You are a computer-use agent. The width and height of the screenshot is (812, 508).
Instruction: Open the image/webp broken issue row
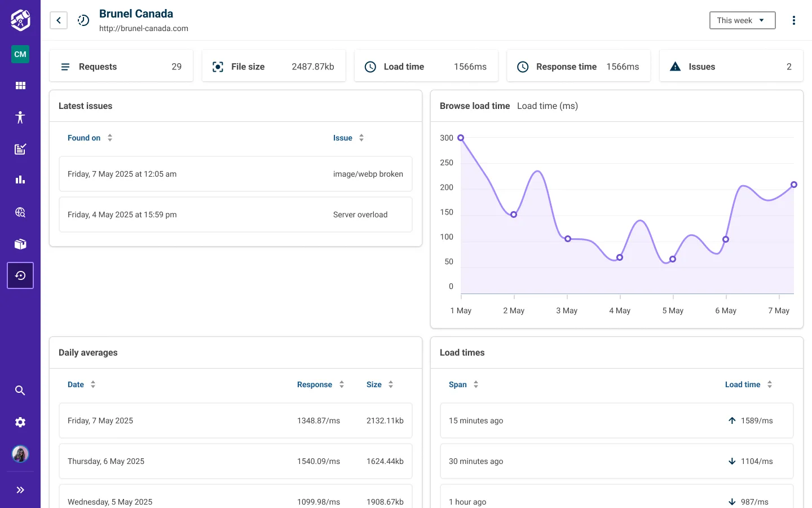236,174
